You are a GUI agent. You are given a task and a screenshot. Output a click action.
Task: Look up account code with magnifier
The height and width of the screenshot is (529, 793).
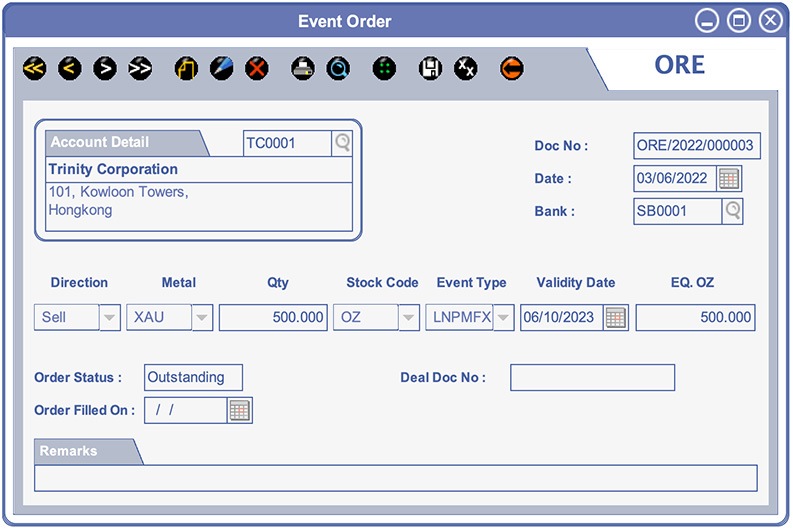click(342, 143)
